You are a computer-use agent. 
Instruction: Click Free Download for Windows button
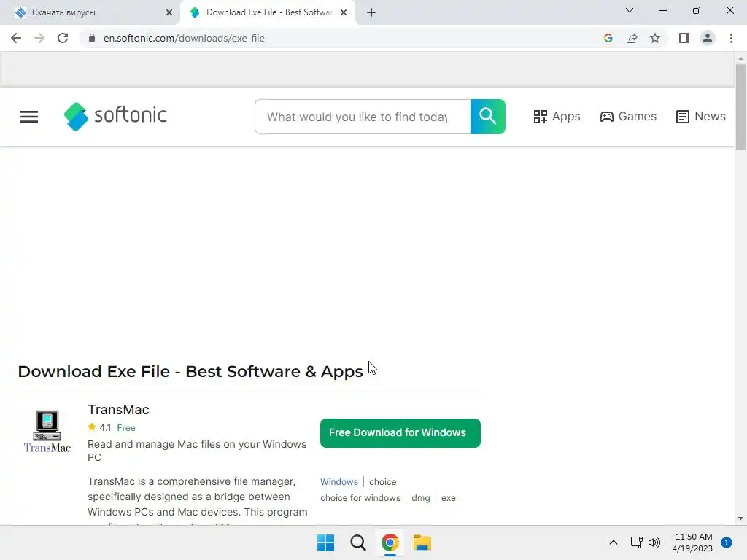point(400,433)
